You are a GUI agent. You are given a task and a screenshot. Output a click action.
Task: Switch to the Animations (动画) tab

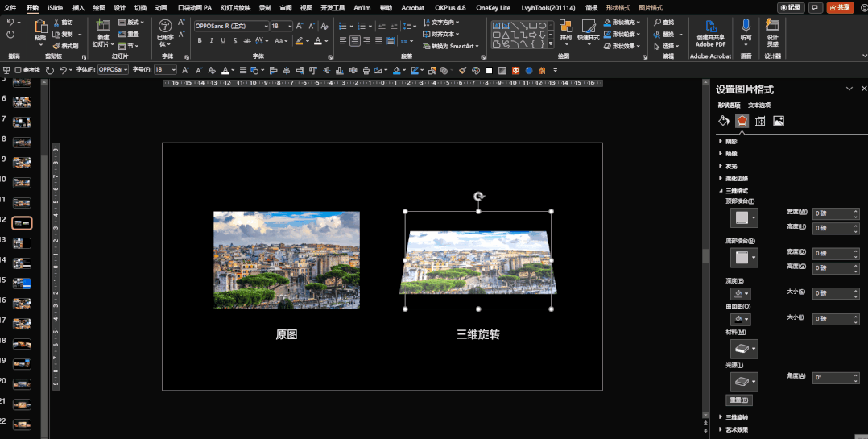pyautogui.click(x=161, y=8)
